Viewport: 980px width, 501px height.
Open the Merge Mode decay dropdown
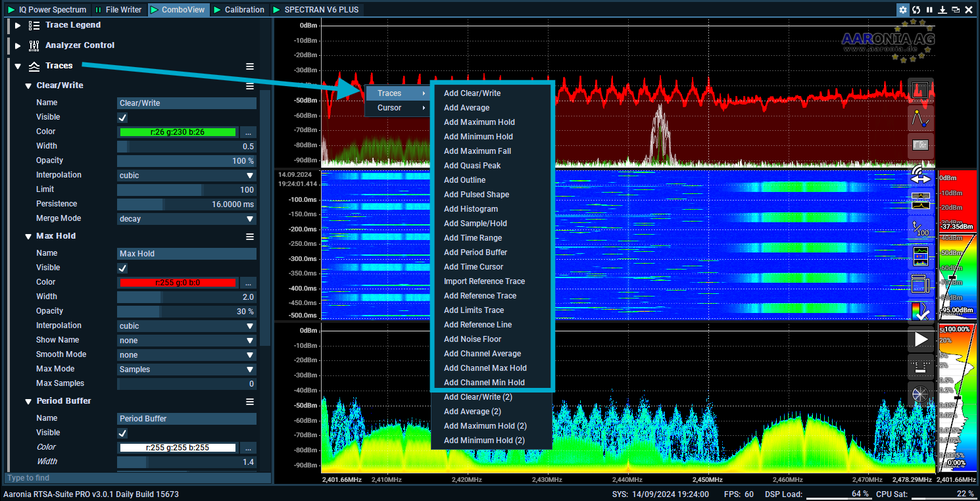[186, 219]
